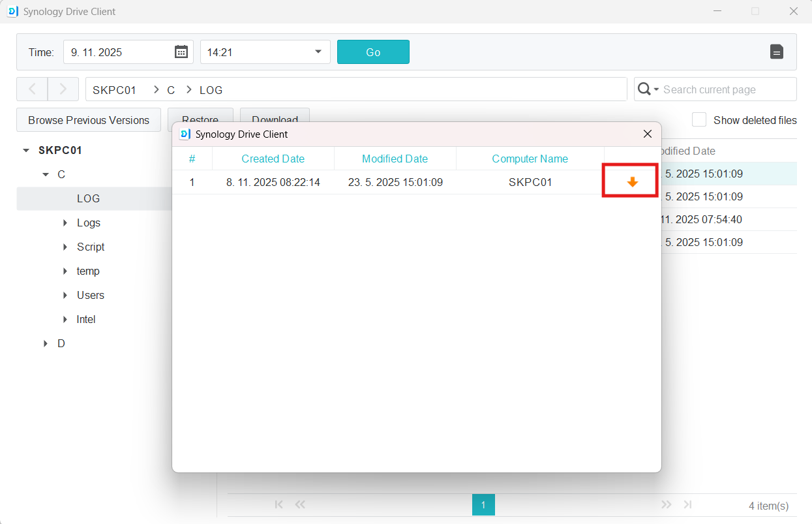Open the time dropdown showing 14:21

coord(318,52)
